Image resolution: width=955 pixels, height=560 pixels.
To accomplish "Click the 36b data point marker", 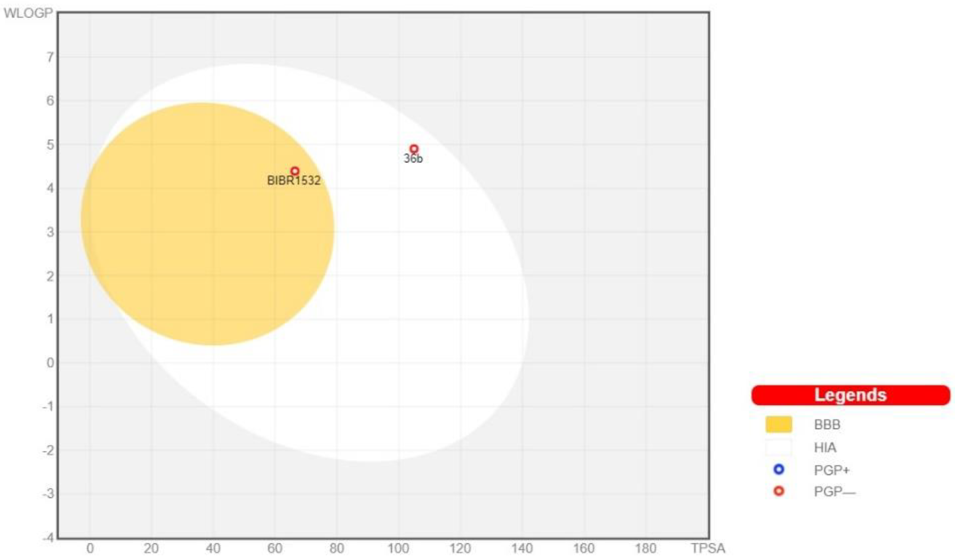I will [414, 149].
